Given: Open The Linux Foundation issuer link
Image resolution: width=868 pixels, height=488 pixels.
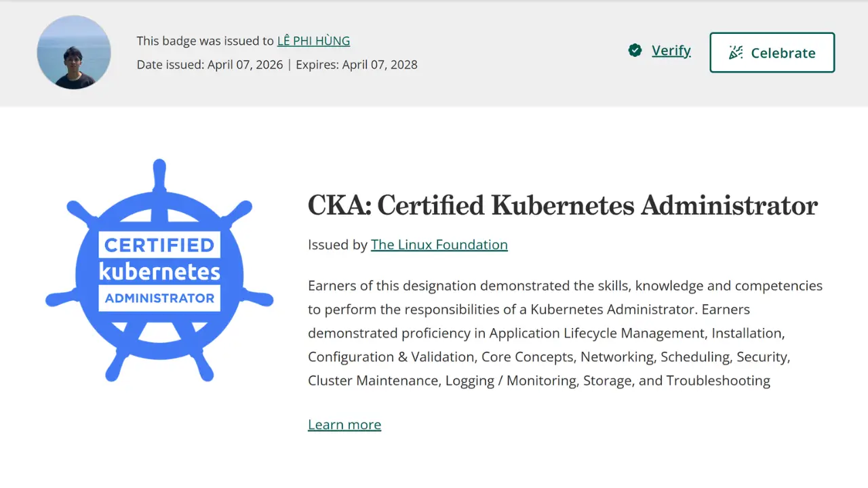Looking at the screenshot, I should (439, 245).
